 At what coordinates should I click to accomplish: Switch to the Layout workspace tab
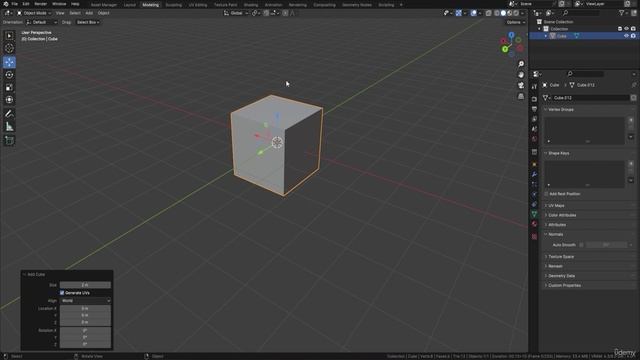coord(129,5)
